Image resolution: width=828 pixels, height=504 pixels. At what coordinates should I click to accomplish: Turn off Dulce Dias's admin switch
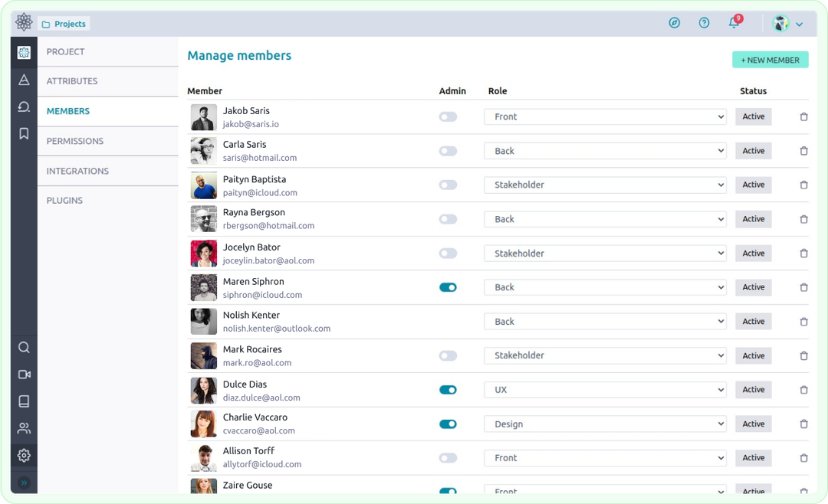coord(448,389)
